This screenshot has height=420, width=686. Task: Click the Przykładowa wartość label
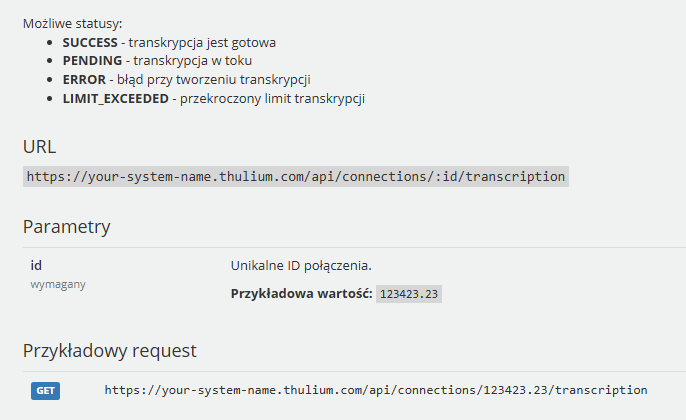pyautogui.click(x=301, y=294)
